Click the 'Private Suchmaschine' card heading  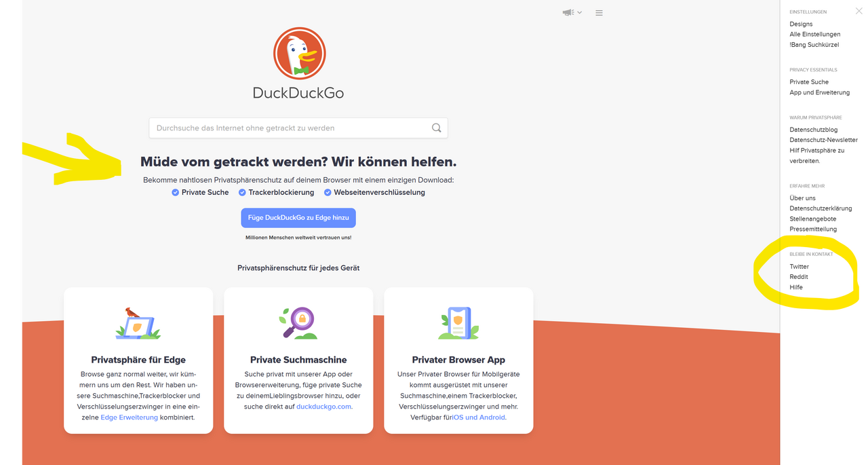(298, 360)
